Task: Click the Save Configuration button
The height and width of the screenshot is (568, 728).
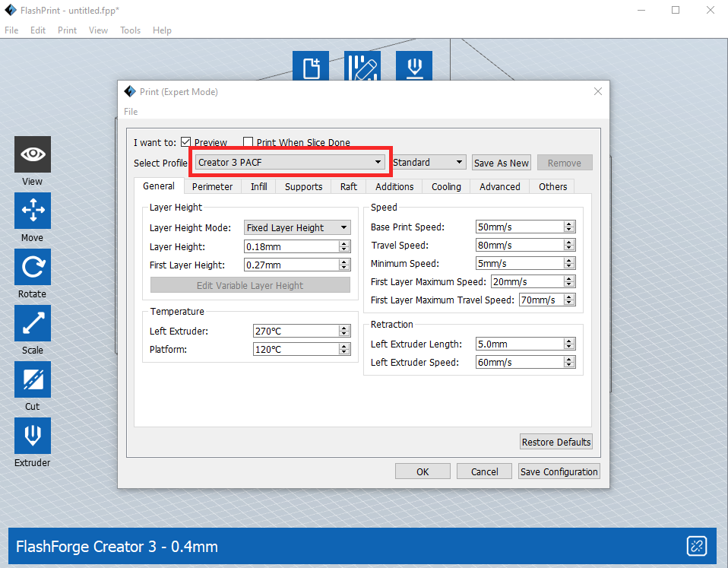Action: [559, 471]
